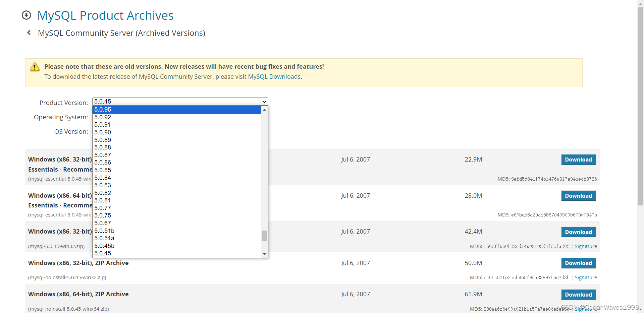Choose the 5.0.82 list entry
The height and width of the screenshot is (313, 644).
[177, 193]
